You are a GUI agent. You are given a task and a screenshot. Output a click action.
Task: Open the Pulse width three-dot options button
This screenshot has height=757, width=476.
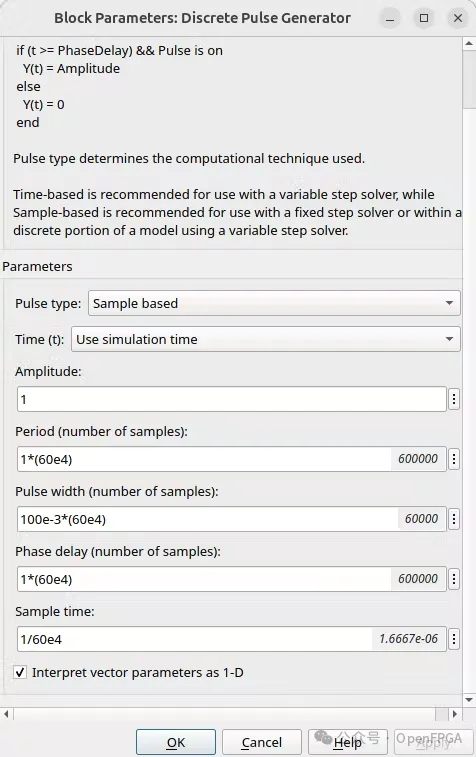[x=454, y=519]
